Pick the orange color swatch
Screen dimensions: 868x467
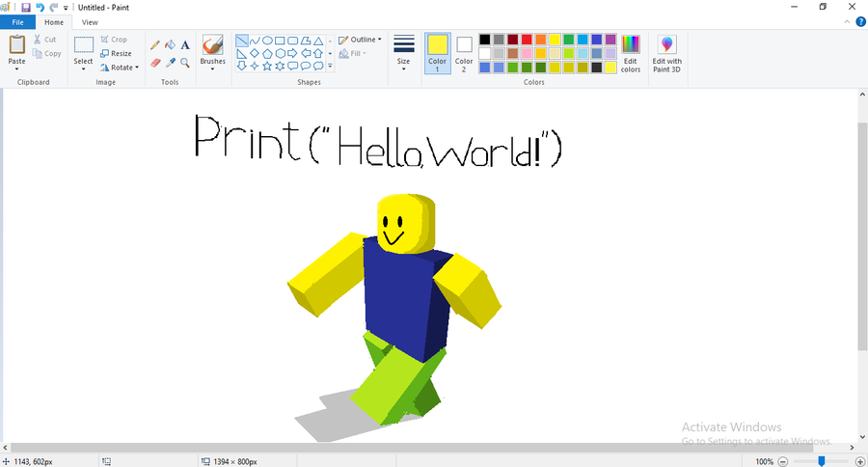pos(541,40)
